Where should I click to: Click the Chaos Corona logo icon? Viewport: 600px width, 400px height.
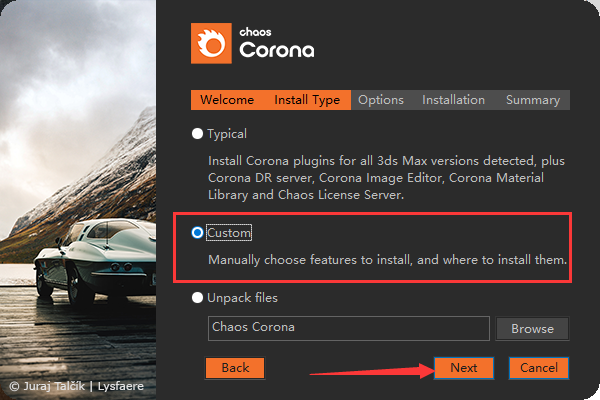tap(211, 42)
